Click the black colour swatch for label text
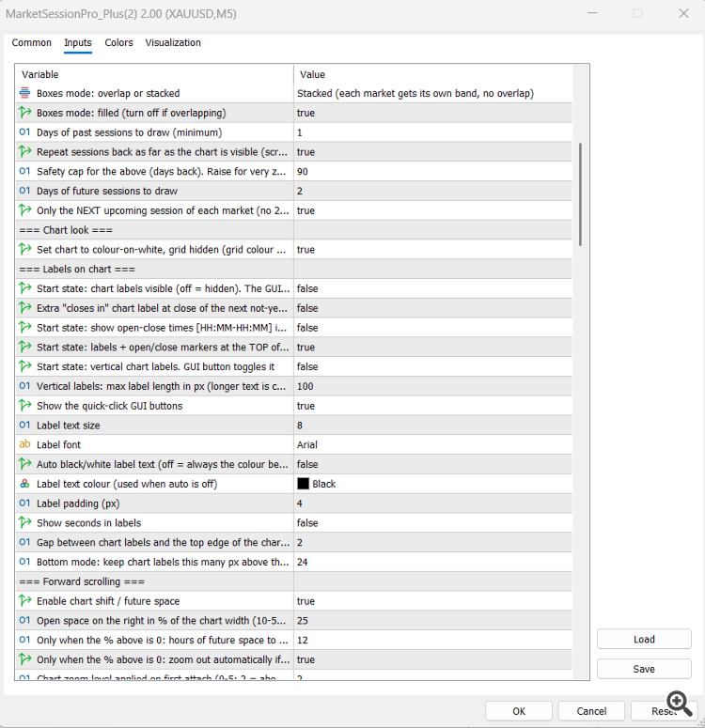 click(x=303, y=484)
